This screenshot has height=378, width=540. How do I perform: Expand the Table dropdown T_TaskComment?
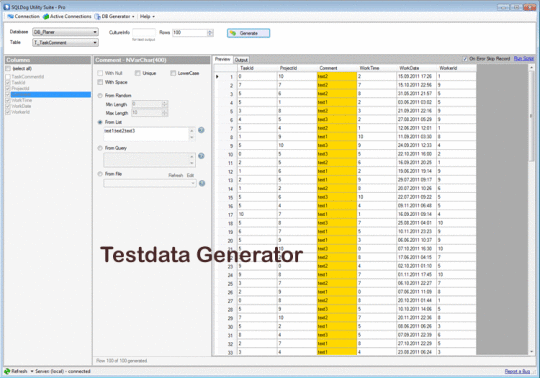(65, 42)
